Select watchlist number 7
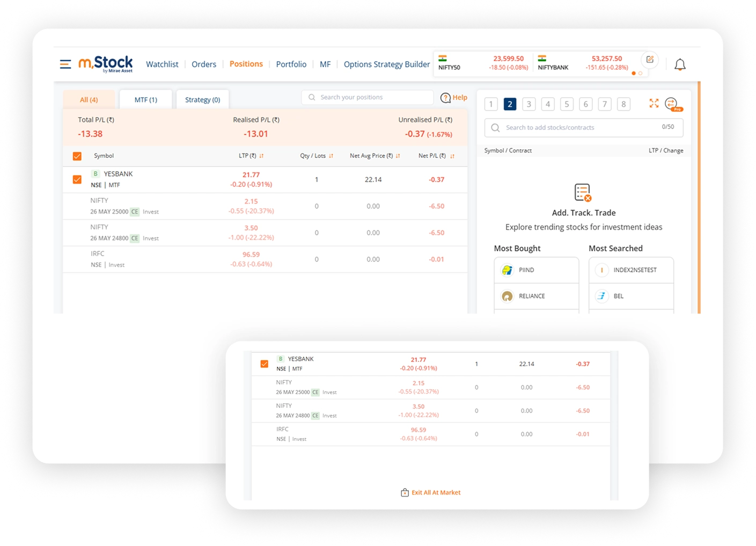This screenshot has height=546, width=756. [605, 104]
